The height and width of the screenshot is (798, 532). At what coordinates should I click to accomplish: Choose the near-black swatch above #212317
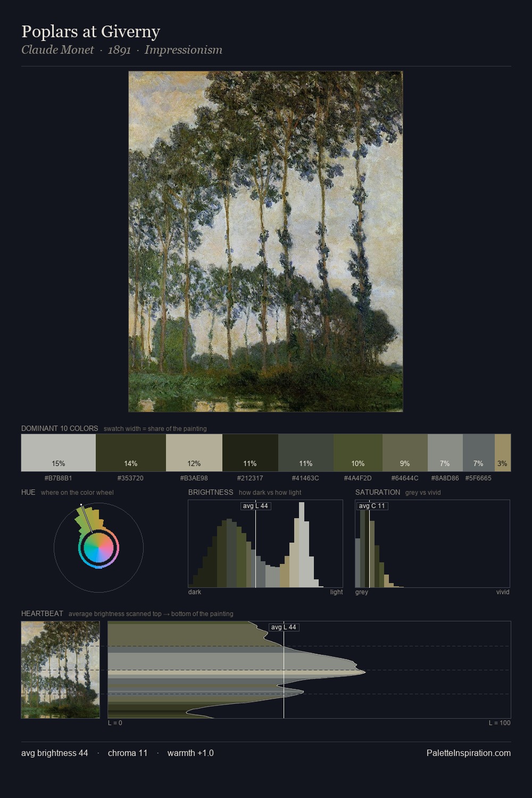coord(250,453)
